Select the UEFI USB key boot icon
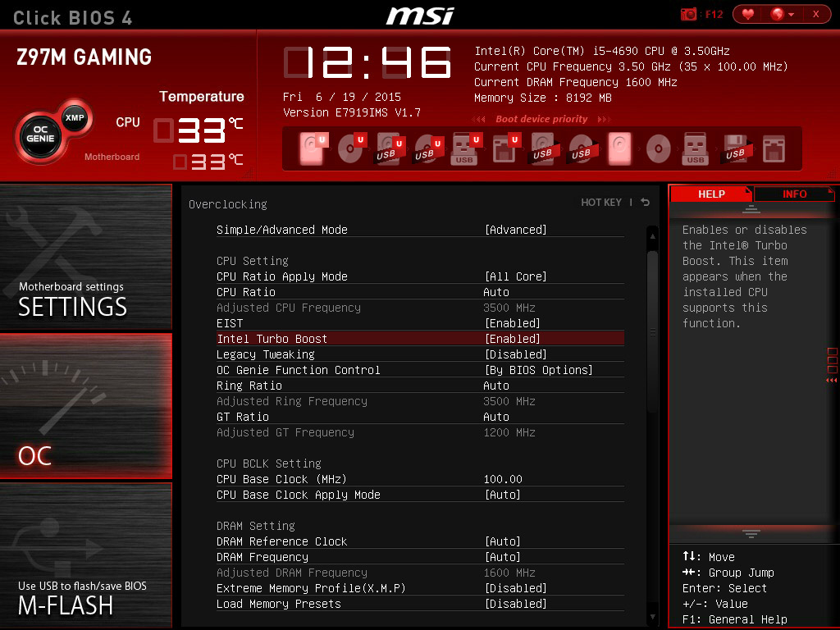 466,148
